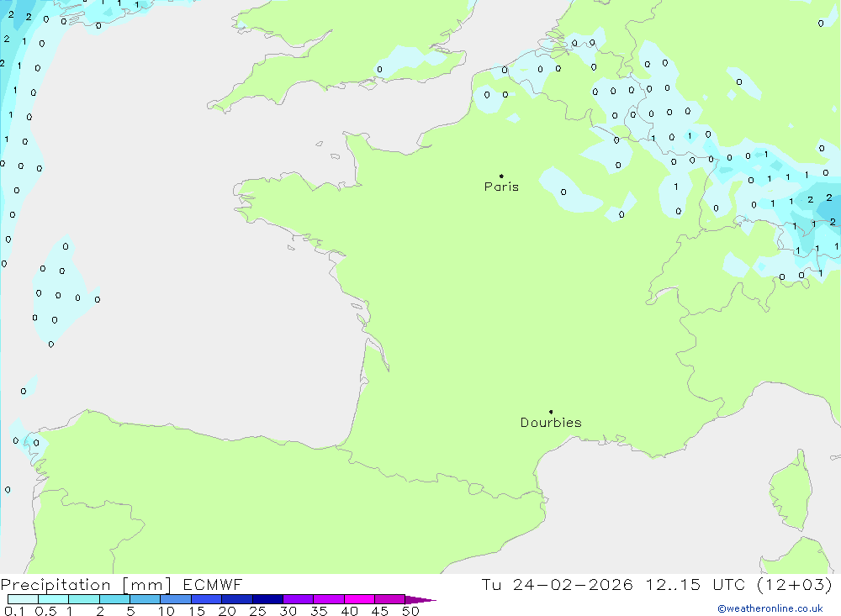Screen dimensions: 841x616
Task: Click the '(12+03)' forecast step text
Action: pyautogui.click(x=795, y=584)
